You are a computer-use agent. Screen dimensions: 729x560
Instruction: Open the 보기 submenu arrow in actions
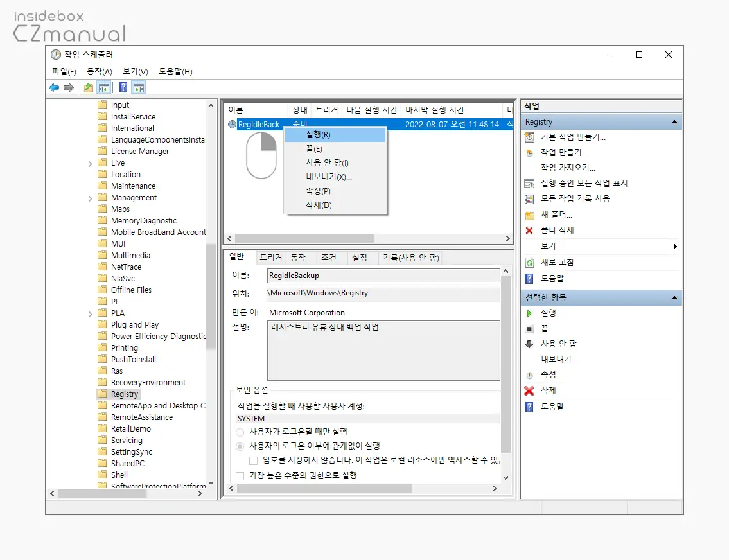(x=675, y=247)
